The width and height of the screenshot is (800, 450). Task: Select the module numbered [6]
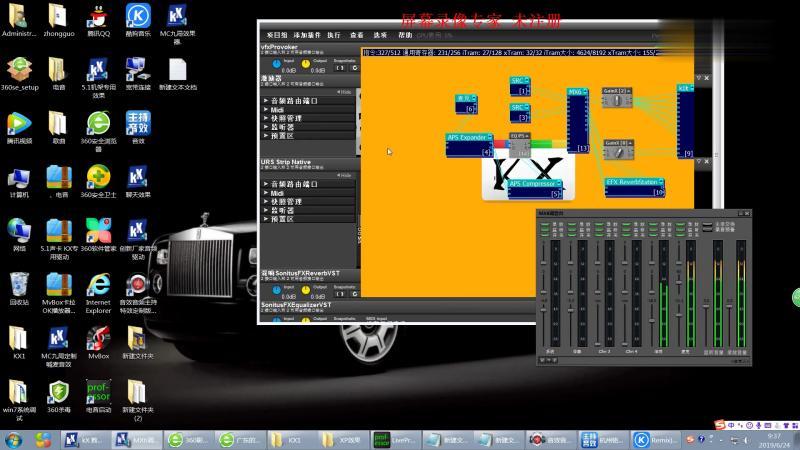click(466, 105)
